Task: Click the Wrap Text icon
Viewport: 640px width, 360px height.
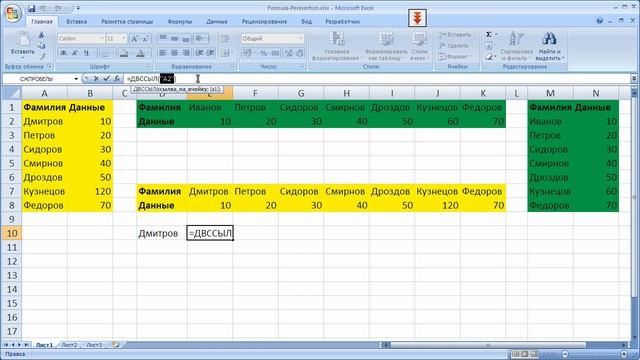Action: tap(225, 38)
